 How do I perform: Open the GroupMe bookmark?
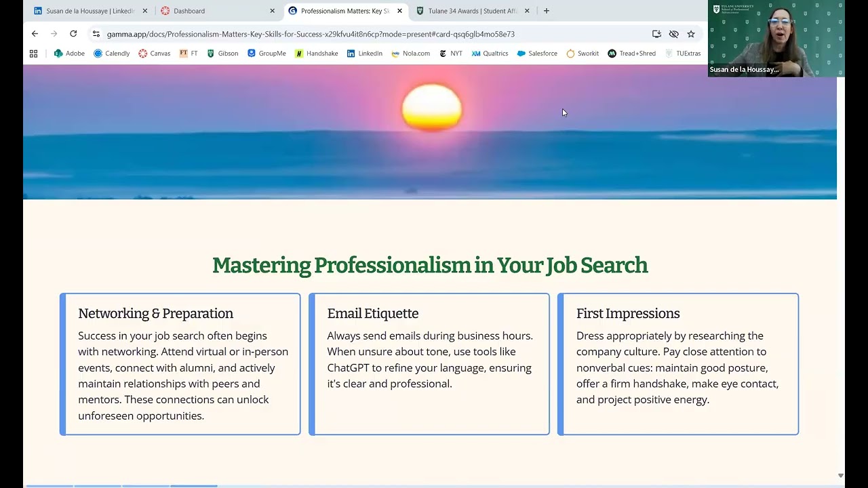(267, 54)
